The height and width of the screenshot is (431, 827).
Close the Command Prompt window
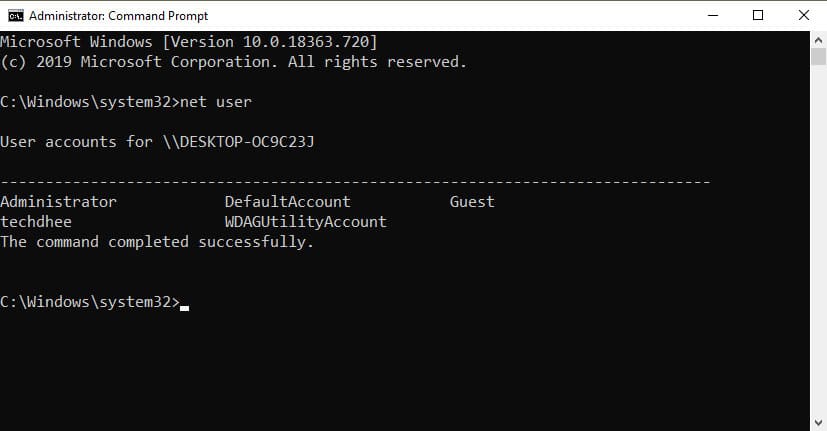tap(802, 15)
